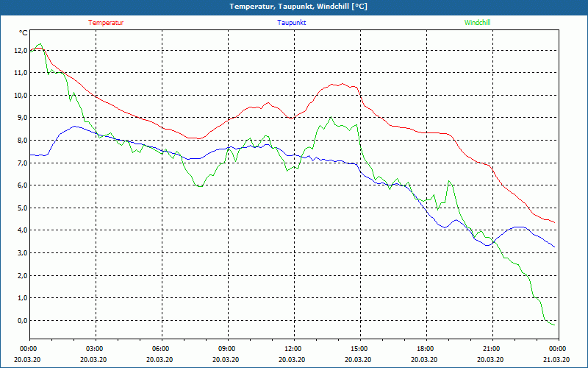Click the 20.03.20 date under 03:00
The width and height of the screenshot is (588, 368).
coord(93,359)
